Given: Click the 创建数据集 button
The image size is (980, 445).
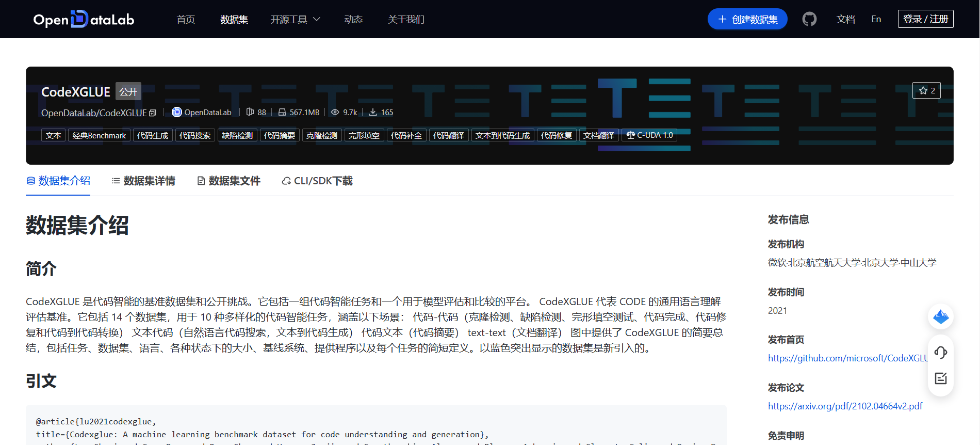Looking at the screenshot, I should tap(747, 19).
